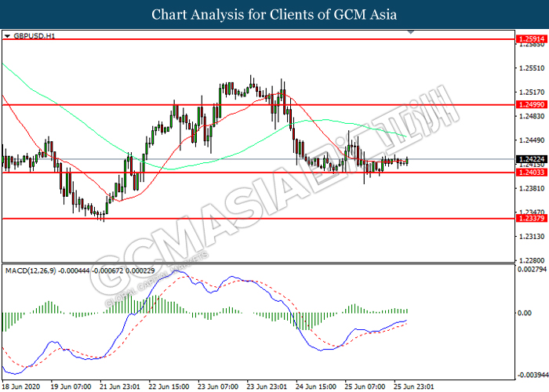The height and width of the screenshot is (392, 549).
Task: Click the 22 Jun 15:00 time label
Action: tap(169, 387)
